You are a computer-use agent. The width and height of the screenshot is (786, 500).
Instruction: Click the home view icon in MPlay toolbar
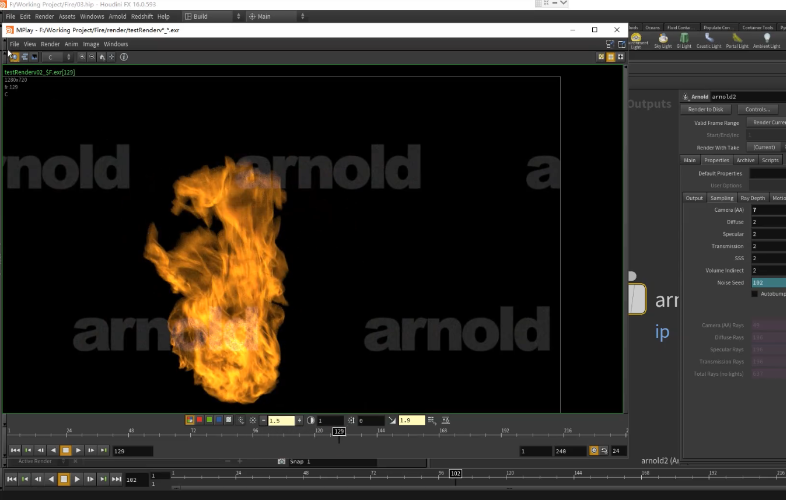point(102,57)
